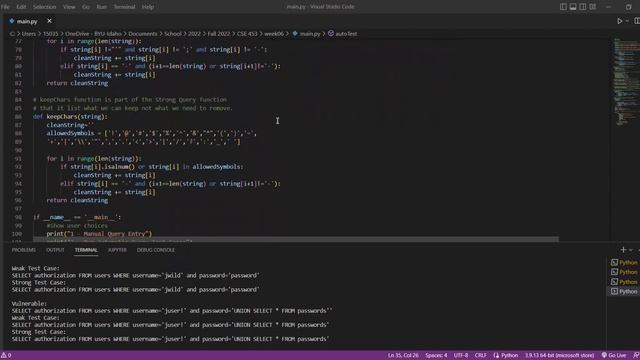Expand the OneDrive - BYU-Idaho breadcrumb
640x360 pixels.
tap(93, 34)
